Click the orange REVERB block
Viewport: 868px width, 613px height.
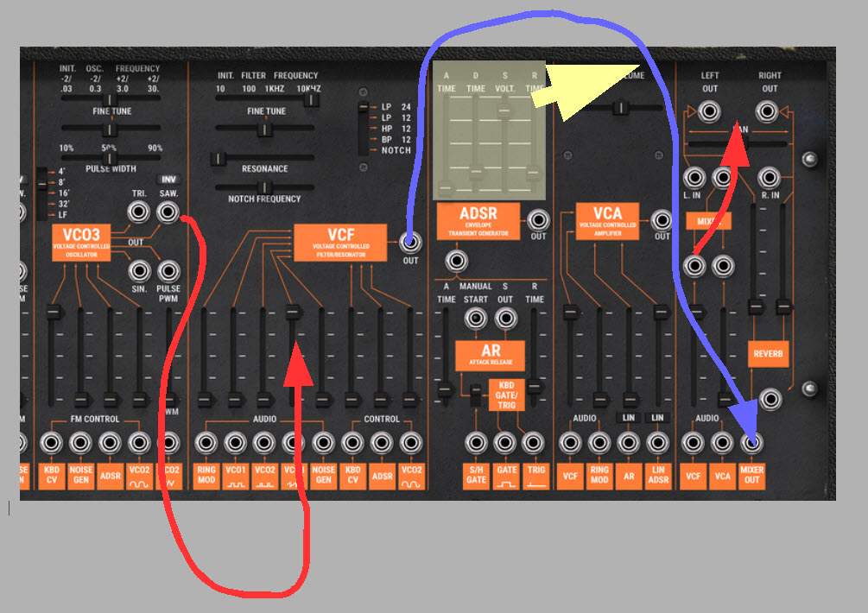point(768,354)
